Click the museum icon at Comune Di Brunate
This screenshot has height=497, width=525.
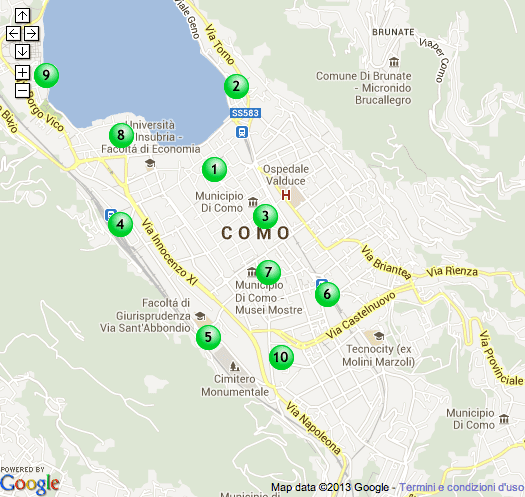[x=394, y=62]
